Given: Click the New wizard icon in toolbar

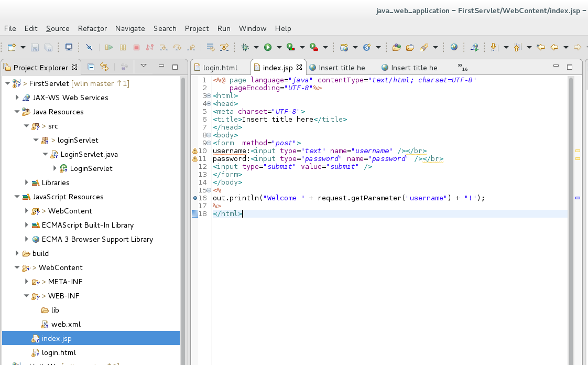Looking at the screenshot, I should pyautogui.click(x=12, y=47).
